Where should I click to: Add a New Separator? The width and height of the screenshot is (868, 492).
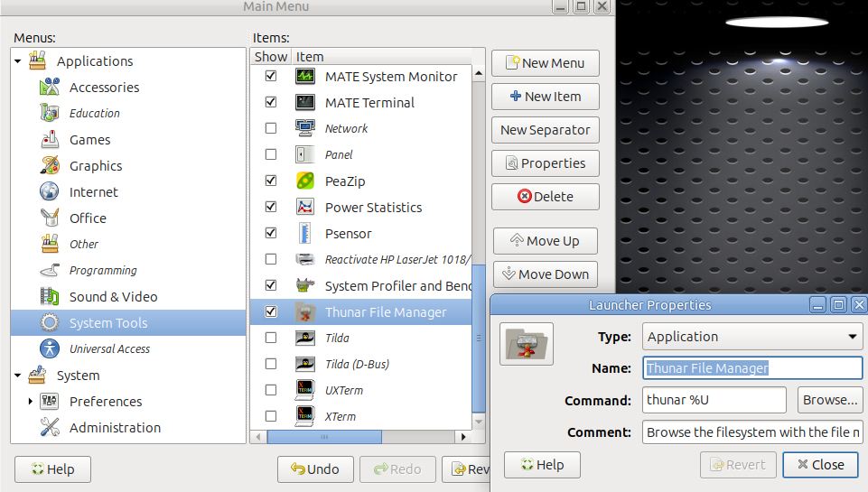(x=546, y=130)
